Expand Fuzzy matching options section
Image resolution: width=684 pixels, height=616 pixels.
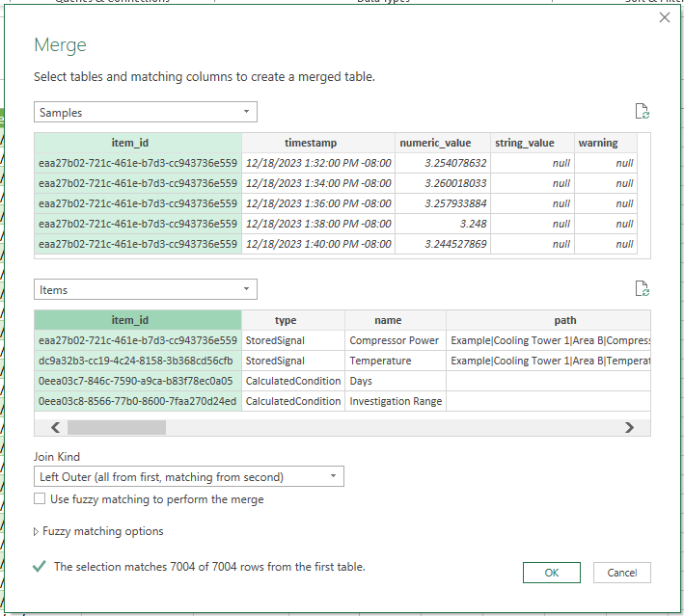pyautogui.click(x=98, y=531)
